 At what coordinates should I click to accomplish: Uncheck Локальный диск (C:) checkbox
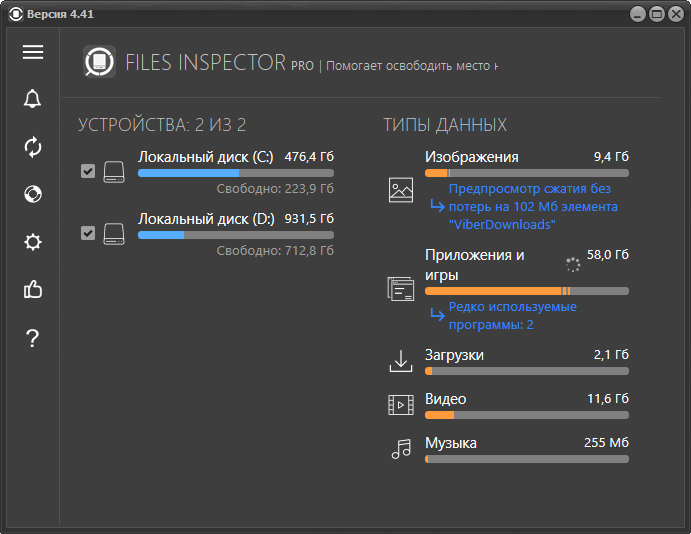88,171
